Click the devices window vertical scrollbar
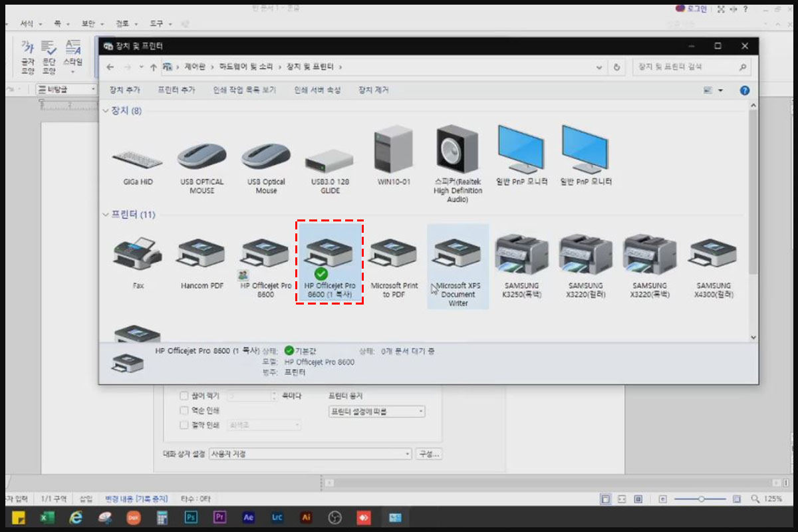The width and height of the screenshot is (798, 532). pos(753,193)
